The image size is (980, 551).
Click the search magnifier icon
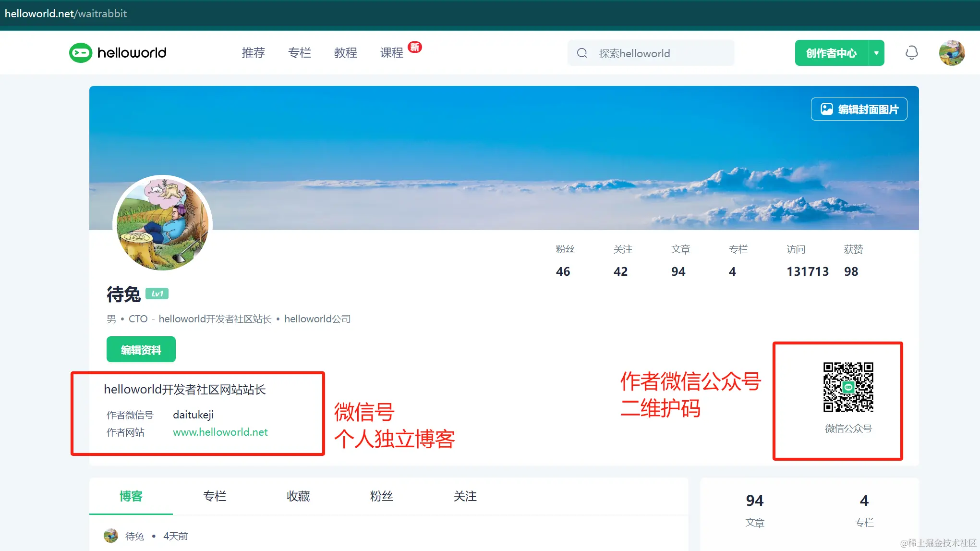tap(582, 53)
